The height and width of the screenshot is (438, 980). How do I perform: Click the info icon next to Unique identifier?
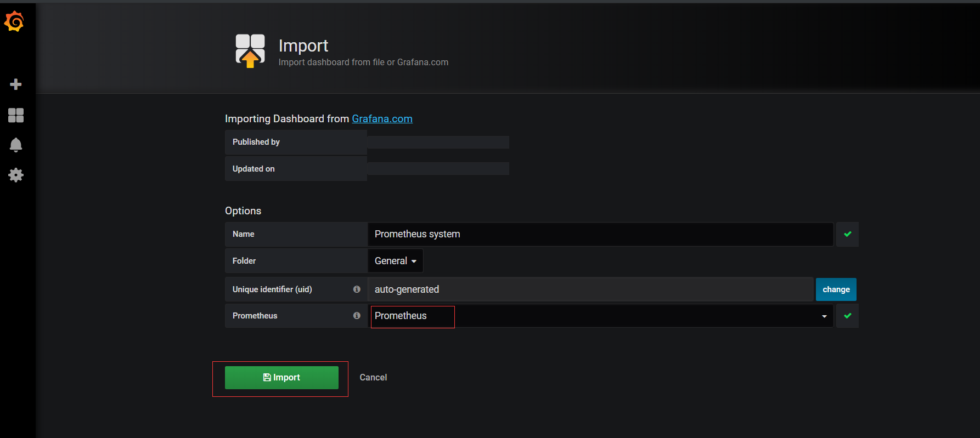[x=357, y=289]
